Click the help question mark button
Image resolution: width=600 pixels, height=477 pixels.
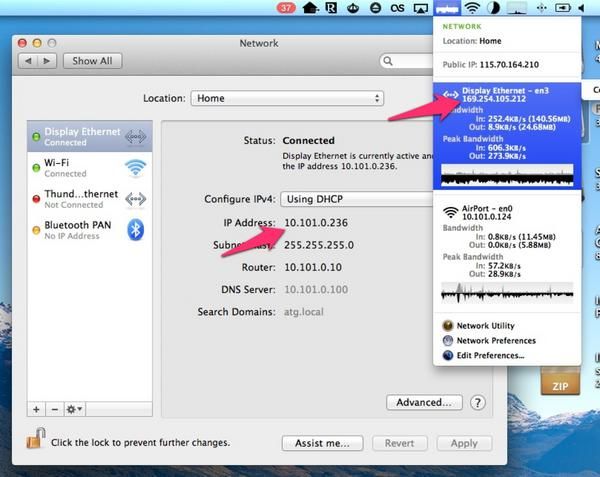click(x=477, y=402)
